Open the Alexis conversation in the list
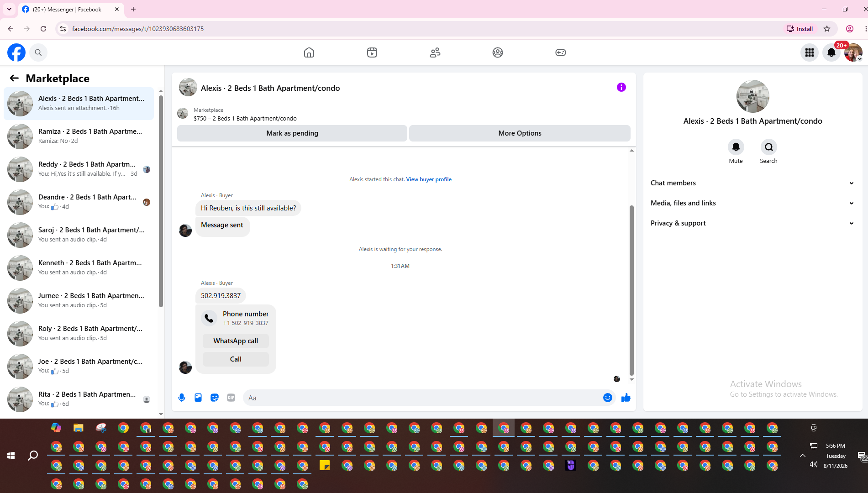Viewport: 868px width, 493px height. pyautogui.click(x=79, y=104)
